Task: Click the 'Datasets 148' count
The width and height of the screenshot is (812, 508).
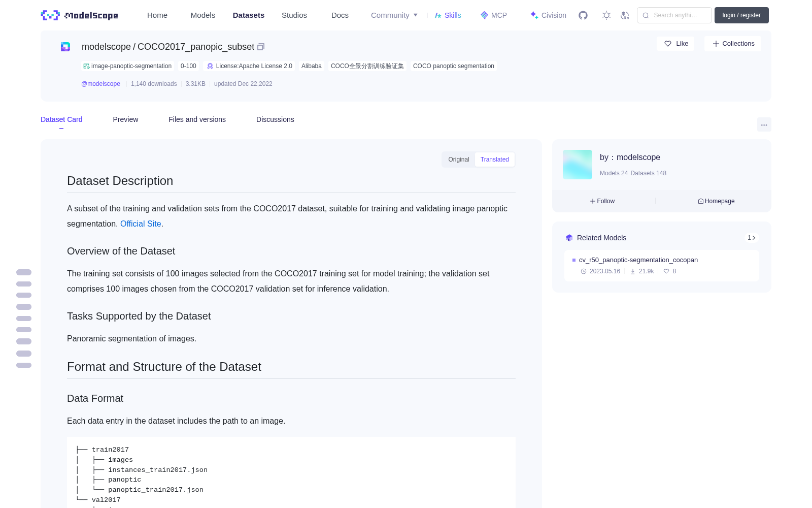Action: 648,173
